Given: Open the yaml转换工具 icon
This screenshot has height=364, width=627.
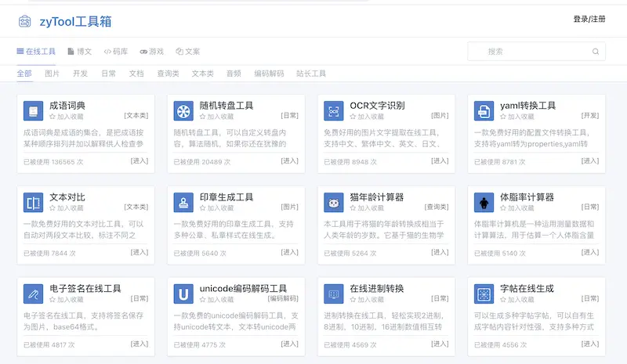Looking at the screenshot, I should click(484, 110).
